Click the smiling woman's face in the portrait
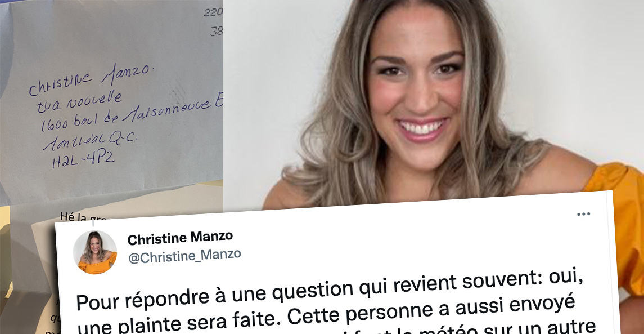This screenshot has height=334, width=644. click(x=416, y=88)
